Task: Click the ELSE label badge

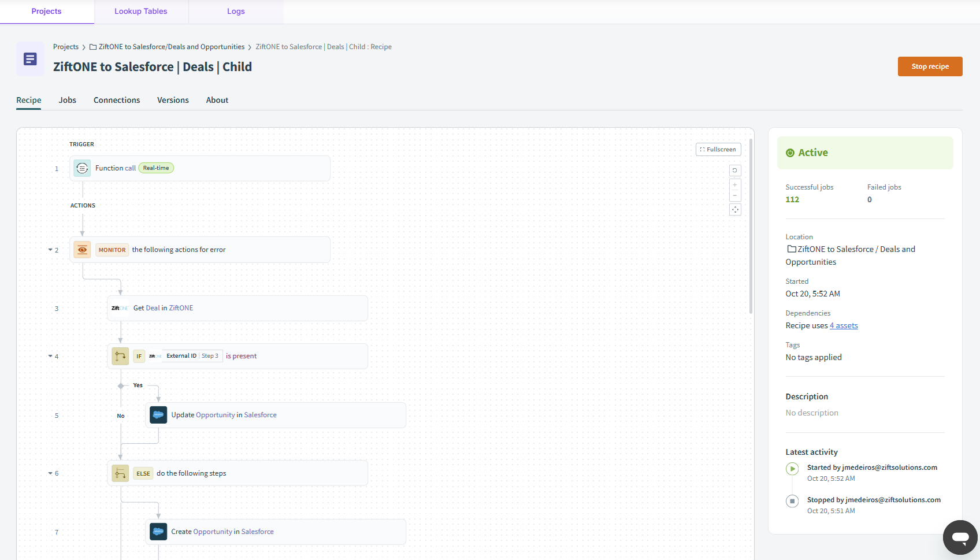Action: tap(143, 474)
